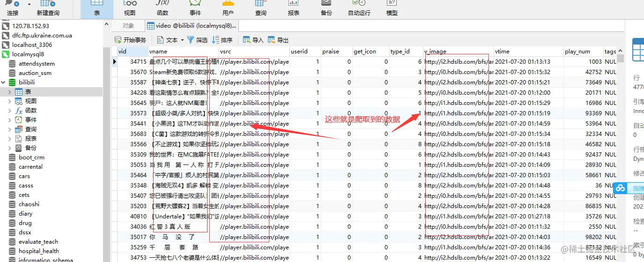Switch to the 对象 objects tab
644x262 pixels.
pyautogui.click(x=128, y=26)
